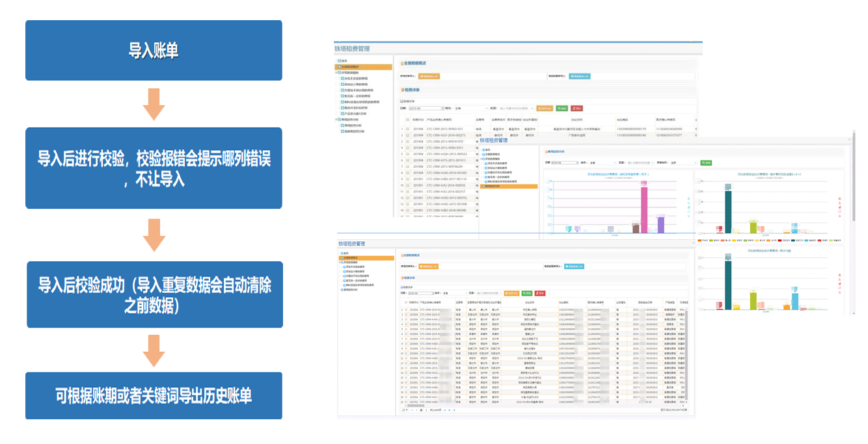Select highlighted 费用趋势分析 menu item in chart window
This screenshot has width=868, height=444.
click(509, 186)
